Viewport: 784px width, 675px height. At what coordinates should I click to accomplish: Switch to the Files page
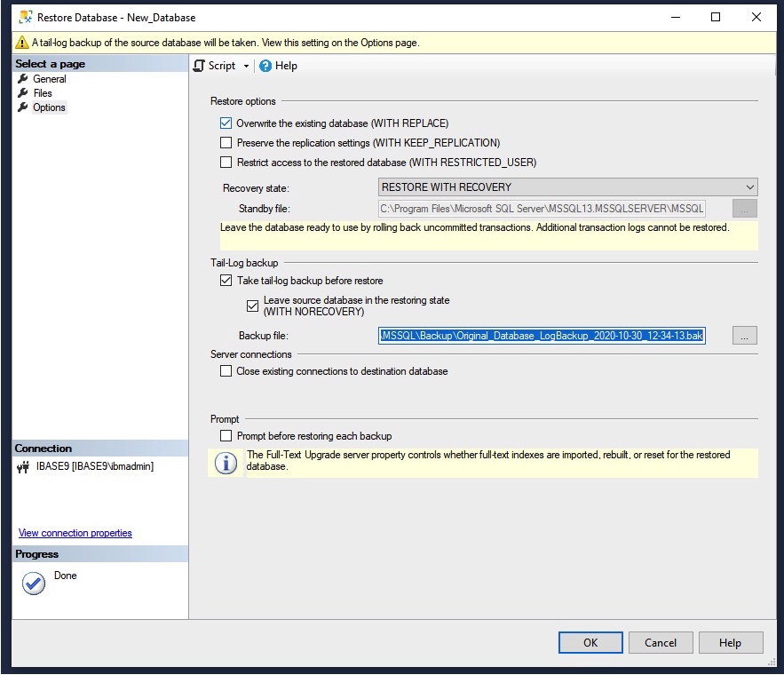click(42, 92)
